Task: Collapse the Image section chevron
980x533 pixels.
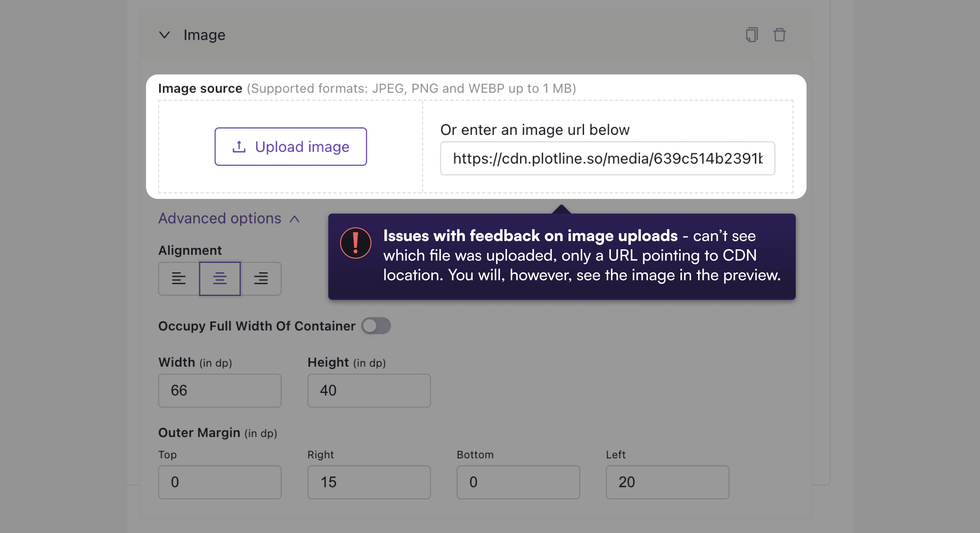Action: click(164, 35)
